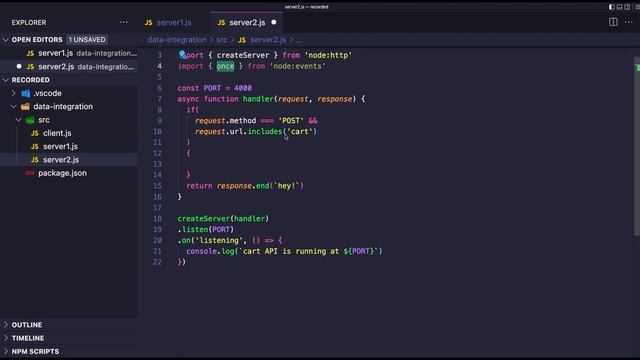Click the .vscode folder icon
Image resolution: width=640 pixels, height=360 pixels.
(26, 93)
